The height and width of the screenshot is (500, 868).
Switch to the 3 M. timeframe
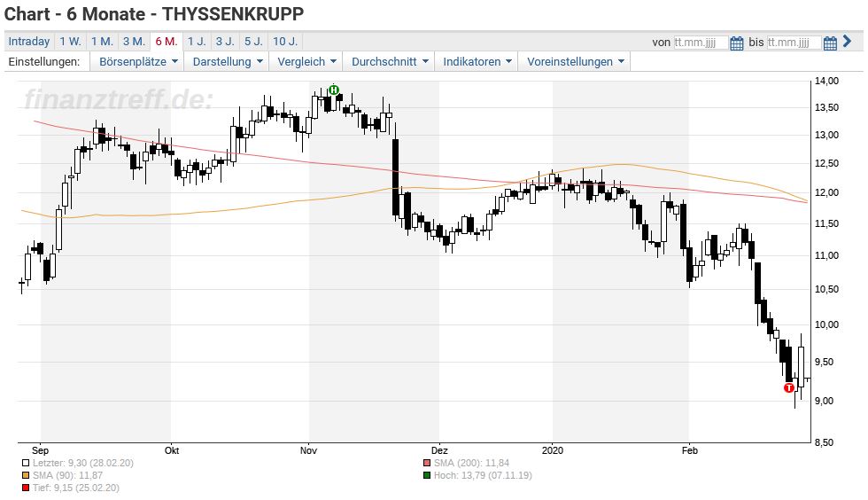(x=134, y=42)
